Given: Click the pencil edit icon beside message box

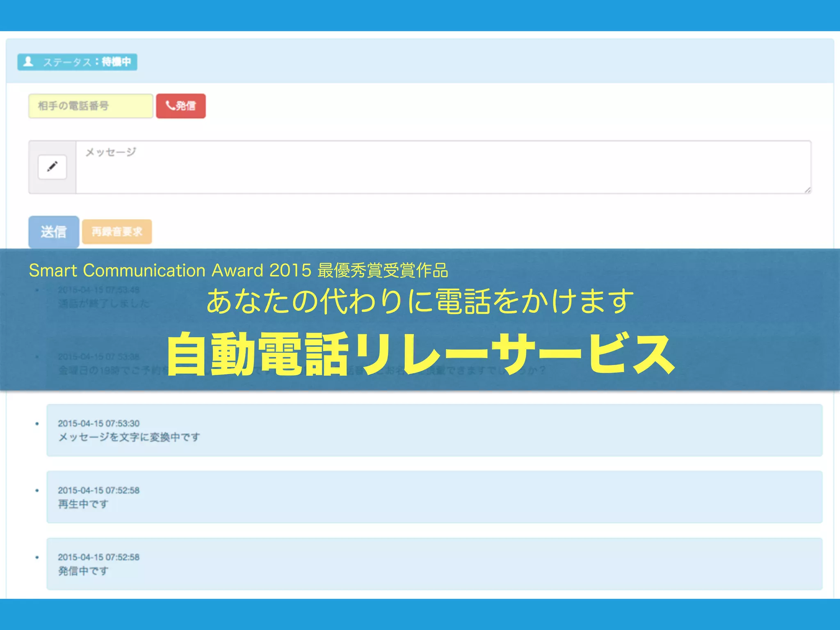Looking at the screenshot, I should [52, 167].
